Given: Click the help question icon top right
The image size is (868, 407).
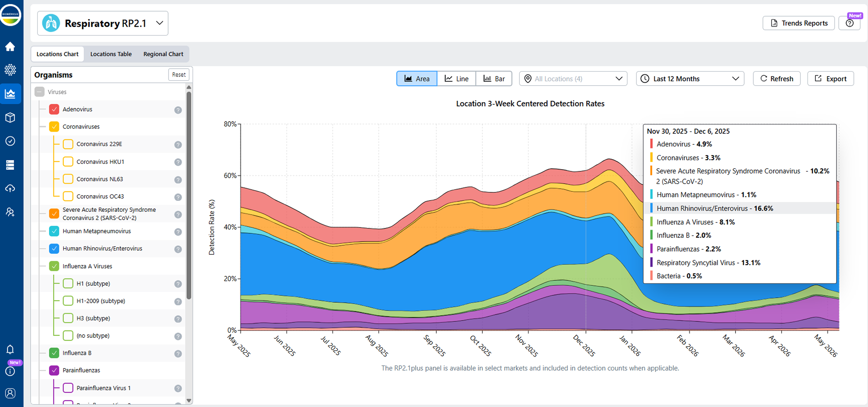Looking at the screenshot, I should click(850, 23).
